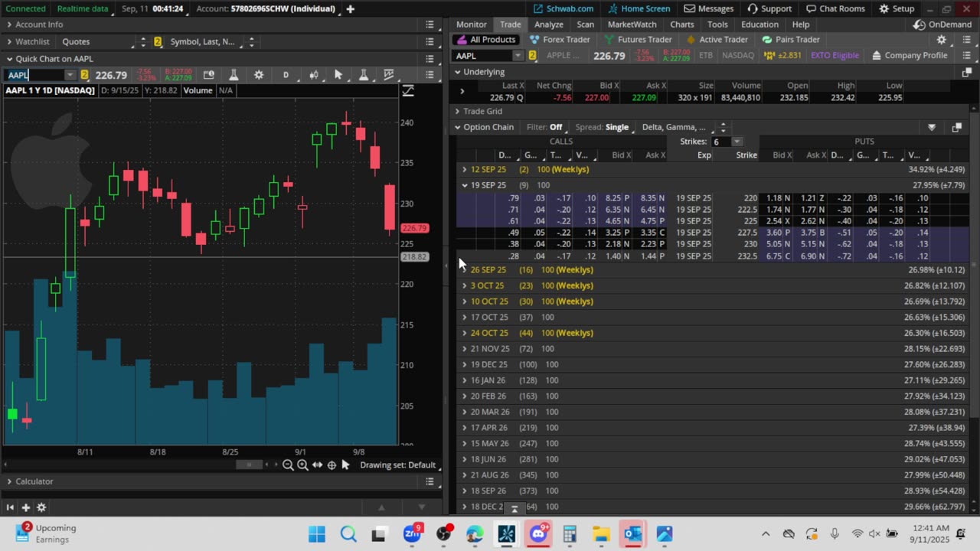Click the Windows Start button

pos(317,533)
